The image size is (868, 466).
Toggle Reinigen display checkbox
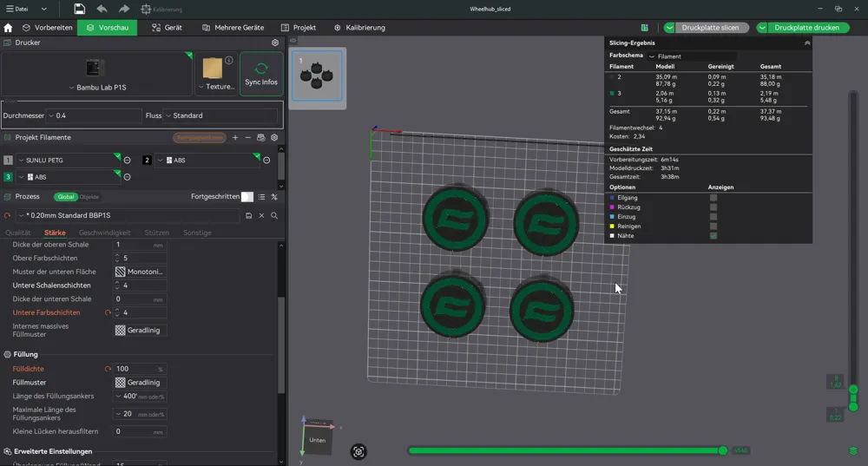coord(713,226)
